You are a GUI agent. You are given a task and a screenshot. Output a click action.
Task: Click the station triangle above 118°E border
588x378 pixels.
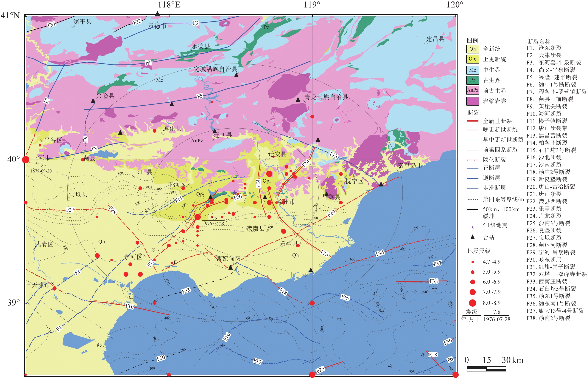[x=157, y=13]
